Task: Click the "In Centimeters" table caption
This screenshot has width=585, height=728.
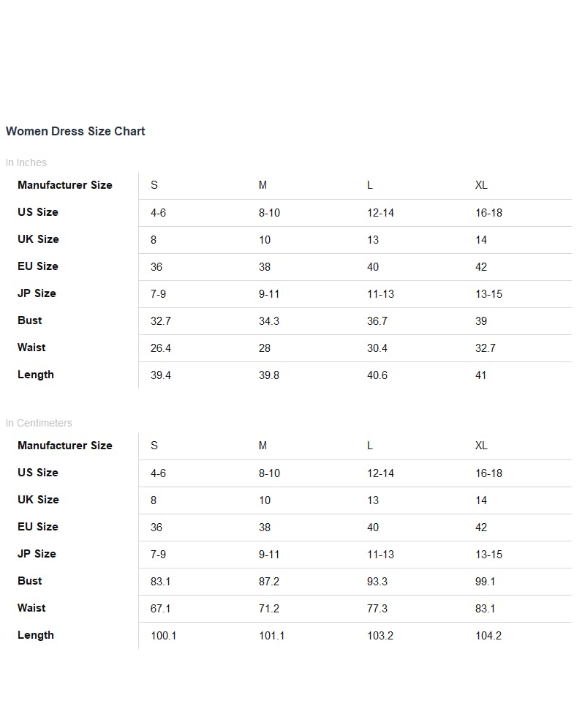Action: [x=39, y=423]
